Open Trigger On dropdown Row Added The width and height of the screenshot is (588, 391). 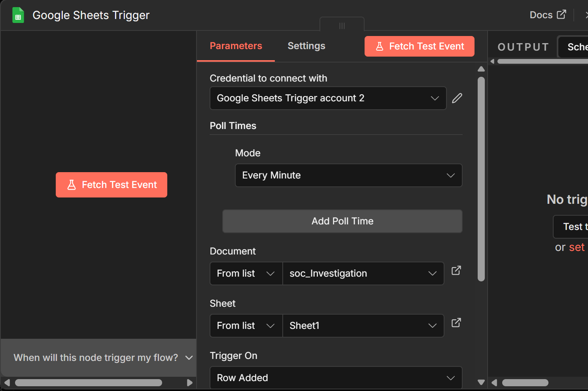(x=336, y=378)
